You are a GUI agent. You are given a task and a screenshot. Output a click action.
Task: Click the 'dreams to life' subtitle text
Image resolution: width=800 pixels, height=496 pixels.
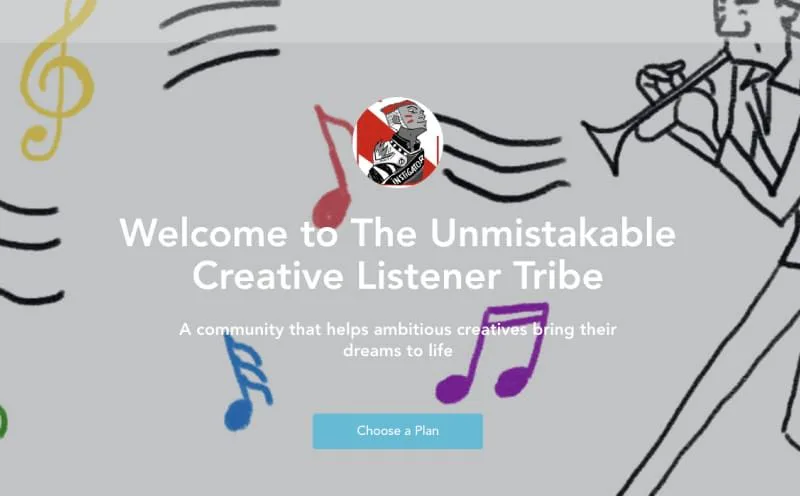[x=397, y=351]
